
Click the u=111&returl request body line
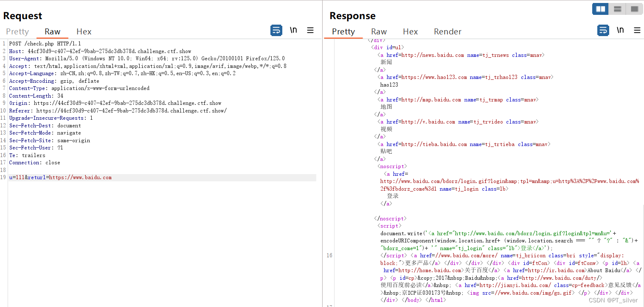point(60,177)
